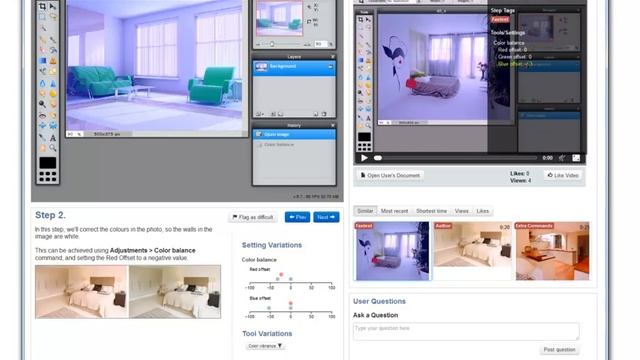The height and width of the screenshot is (360, 640).
Task: Select the Type text tool
Action: 53,137
